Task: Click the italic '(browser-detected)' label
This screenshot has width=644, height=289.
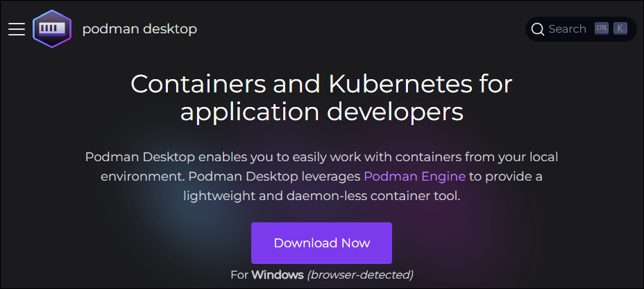Action: coord(360,274)
